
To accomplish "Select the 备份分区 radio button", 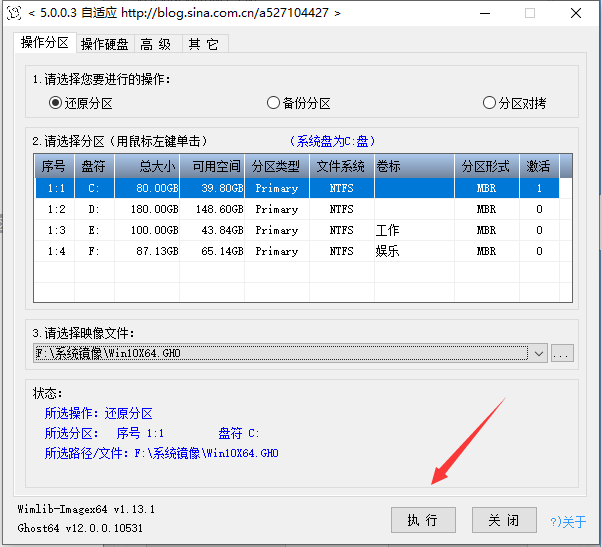I will [x=273, y=102].
